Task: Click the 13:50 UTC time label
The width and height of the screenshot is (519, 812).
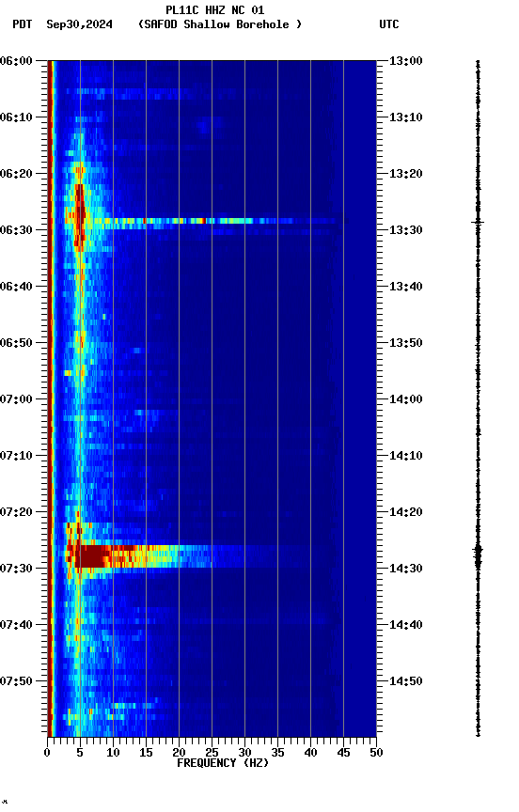Action: [x=406, y=343]
